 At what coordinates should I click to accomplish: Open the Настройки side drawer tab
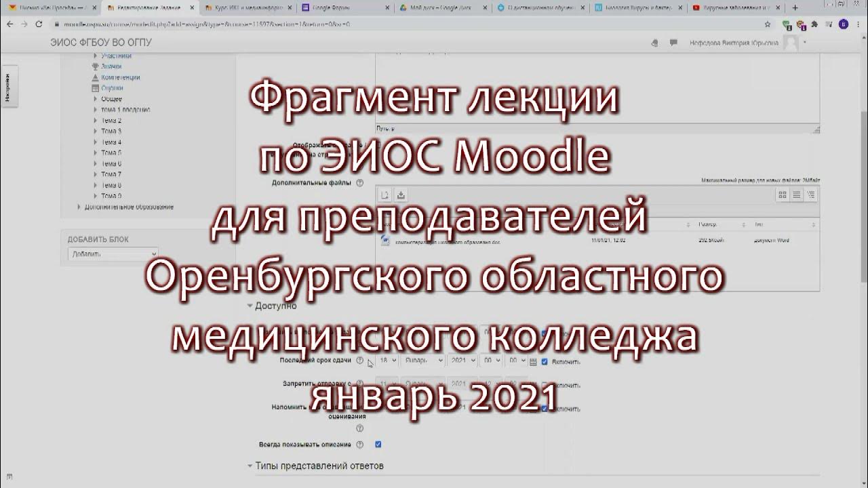8,87
